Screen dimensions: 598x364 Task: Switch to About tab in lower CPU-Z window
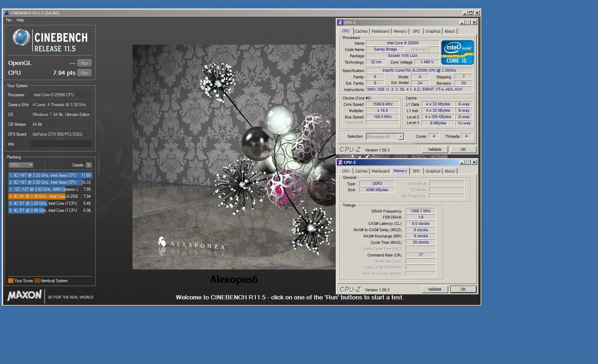(x=450, y=171)
